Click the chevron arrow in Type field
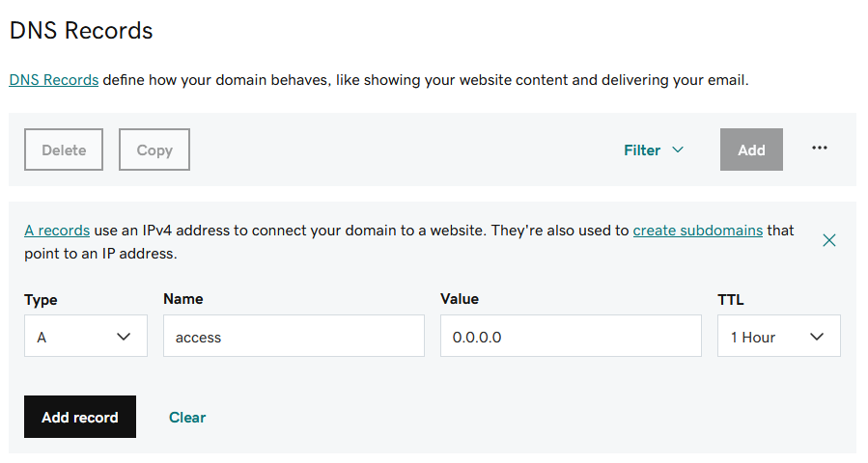The width and height of the screenshot is (868, 463). click(124, 337)
